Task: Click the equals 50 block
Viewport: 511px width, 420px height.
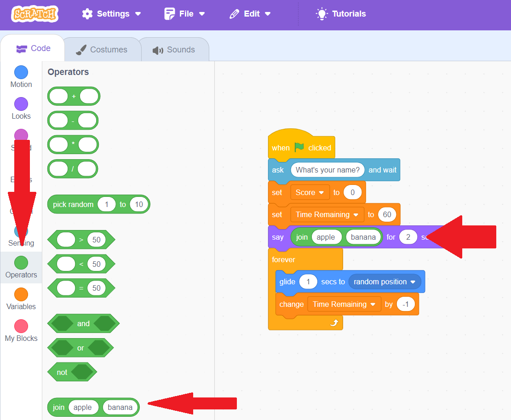Action: pos(81,288)
